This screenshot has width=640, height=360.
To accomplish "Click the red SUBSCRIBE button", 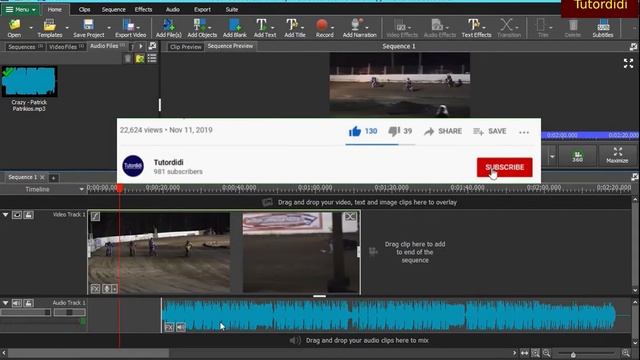I will tap(504, 167).
